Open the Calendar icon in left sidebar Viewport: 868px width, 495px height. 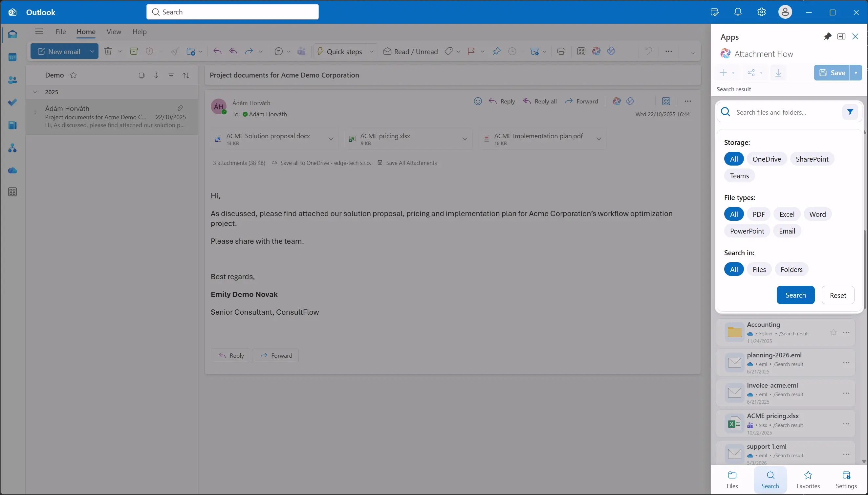click(x=12, y=57)
